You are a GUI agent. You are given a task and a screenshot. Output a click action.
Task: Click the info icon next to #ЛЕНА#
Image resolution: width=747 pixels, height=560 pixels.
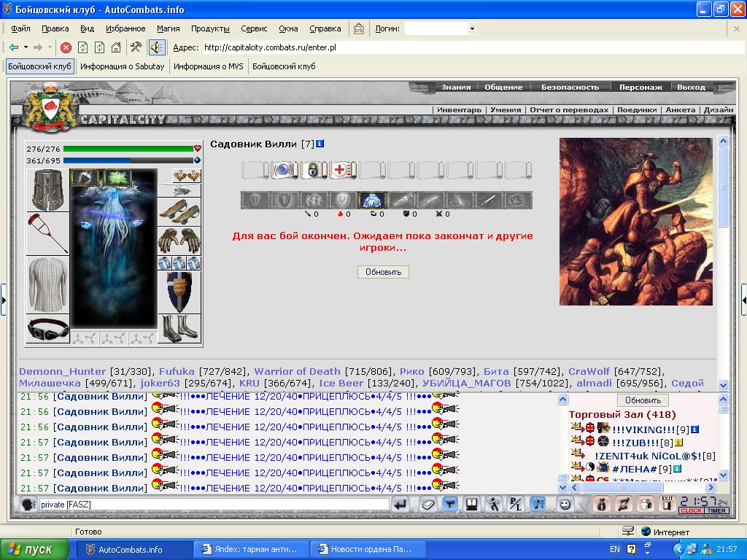point(677,469)
